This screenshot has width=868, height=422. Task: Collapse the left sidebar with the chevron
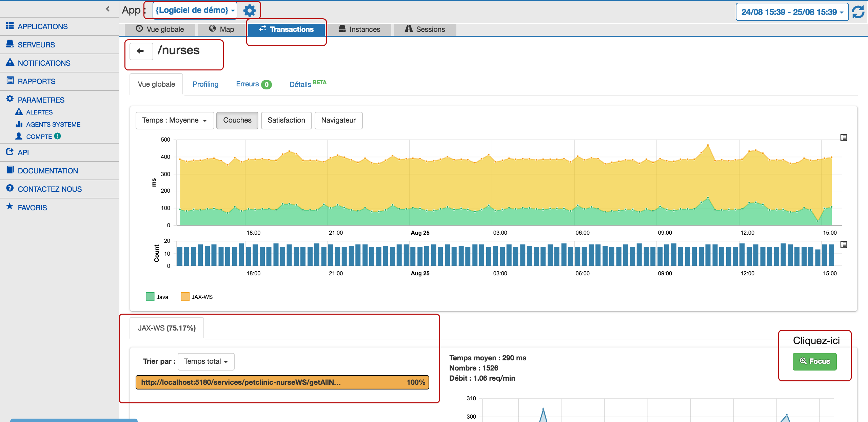pos(107,8)
